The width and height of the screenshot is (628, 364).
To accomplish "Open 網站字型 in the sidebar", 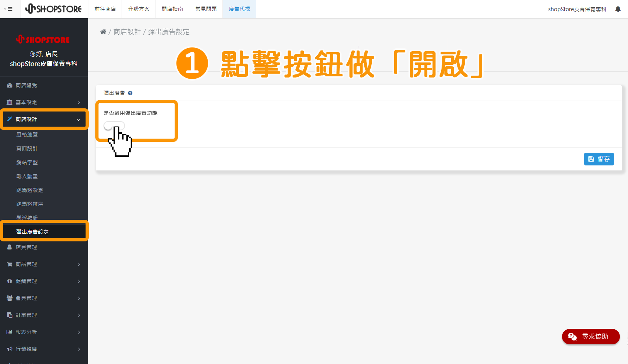I will [27, 162].
